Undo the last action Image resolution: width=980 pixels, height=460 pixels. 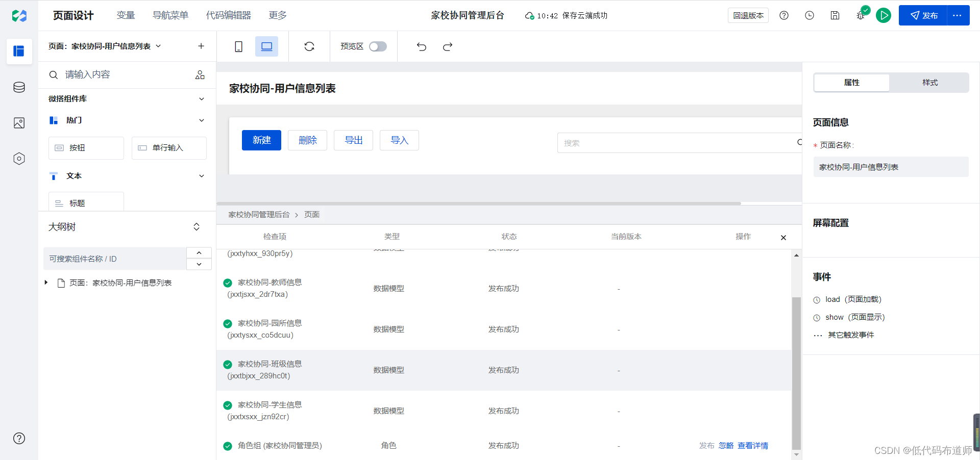422,47
